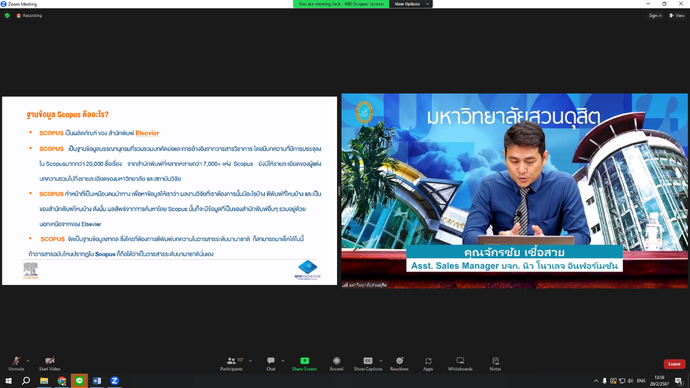Expand arrow beside Show Captions
This screenshot has width=690, height=388.
(381, 361)
